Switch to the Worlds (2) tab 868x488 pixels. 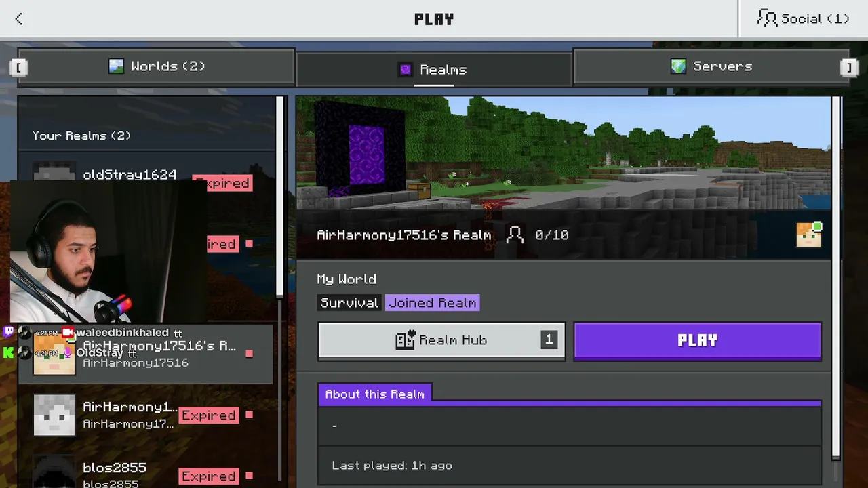coord(157,66)
